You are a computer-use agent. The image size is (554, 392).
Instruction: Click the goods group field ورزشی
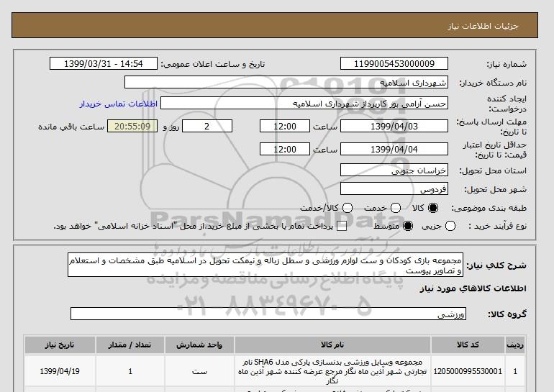(268, 314)
